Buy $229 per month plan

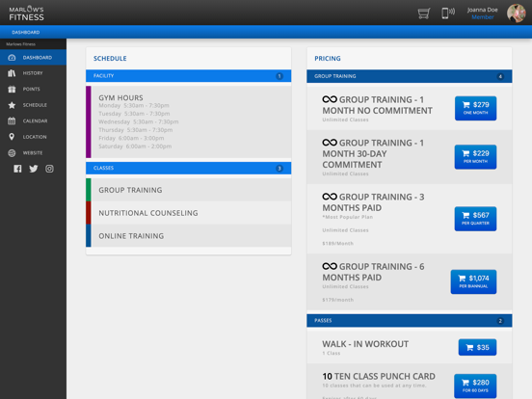pyautogui.click(x=475, y=157)
